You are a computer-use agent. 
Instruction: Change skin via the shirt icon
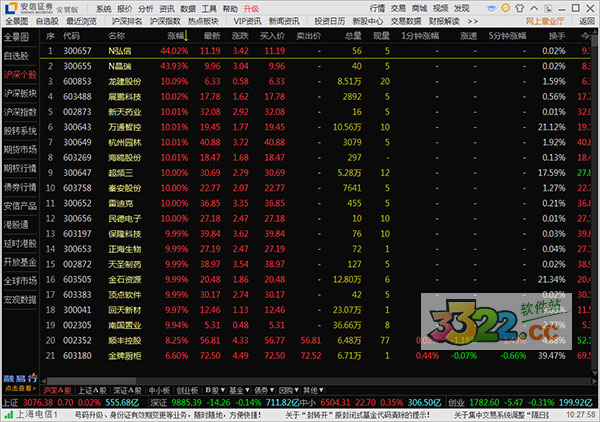pos(520,8)
